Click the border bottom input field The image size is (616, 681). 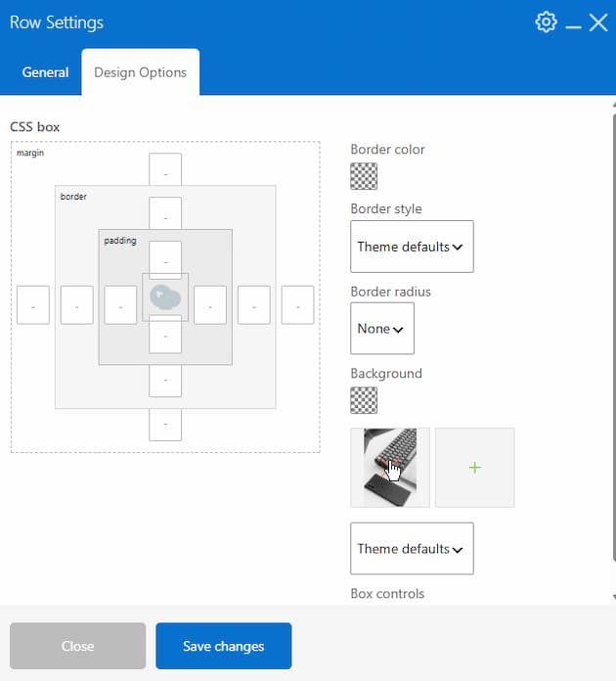click(x=165, y=381)
